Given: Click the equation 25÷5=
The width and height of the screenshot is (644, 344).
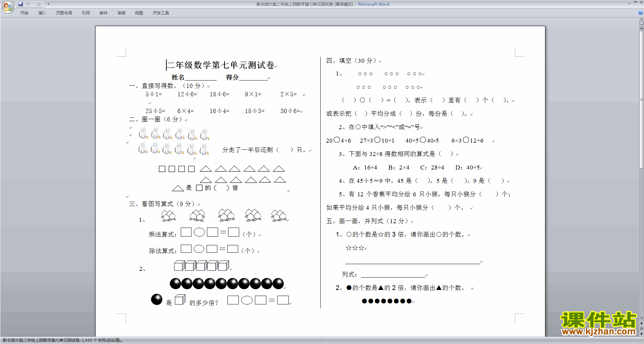Looking at the screenshot, I should (155, 111).
